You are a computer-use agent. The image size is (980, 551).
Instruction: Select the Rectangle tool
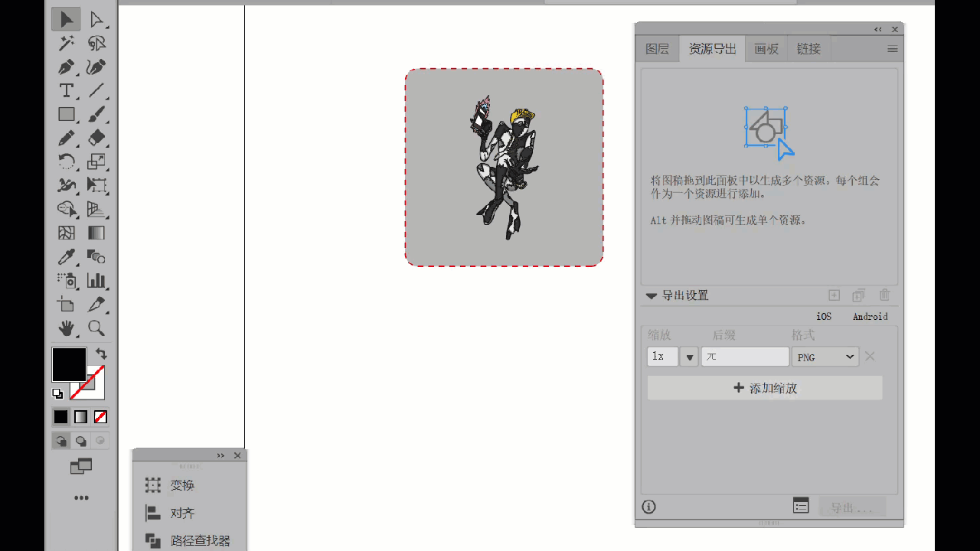click(67, 114)
